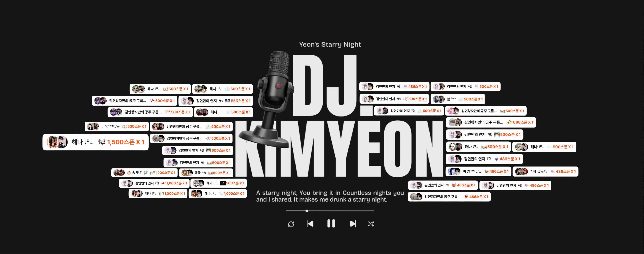Viewport: 644px width, 254px height.
Task: Open the 봄 bom 500스푼 badge
Action: [x=457, y=99]
